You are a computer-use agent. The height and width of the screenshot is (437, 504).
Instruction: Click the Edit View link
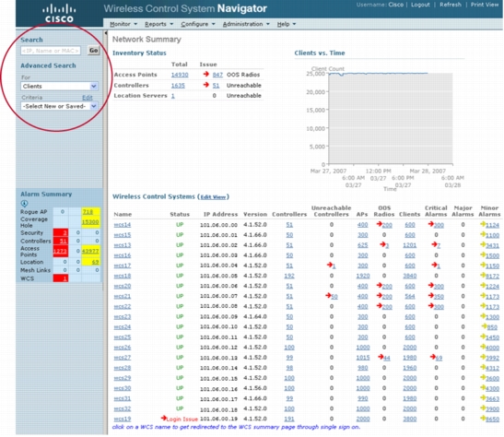point(213,196)
